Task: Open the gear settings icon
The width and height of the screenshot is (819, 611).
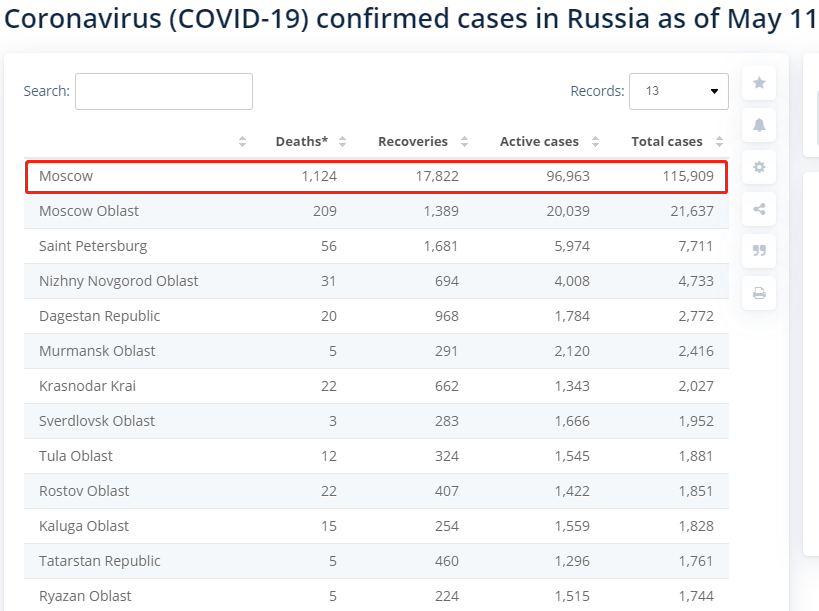Action: (x=759, y=167)
